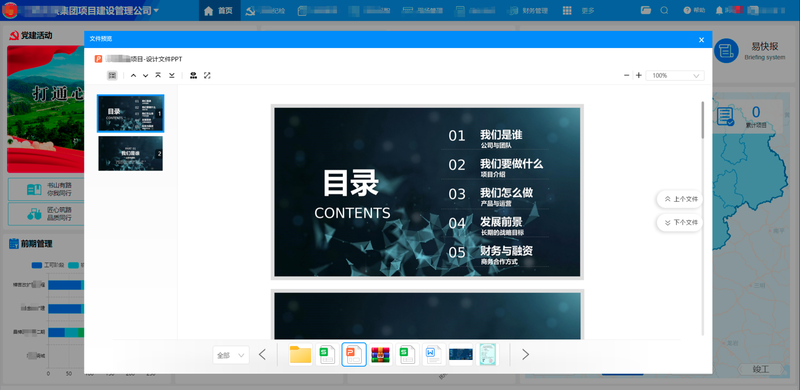Open second green spreadsheet file icon
The image size is (800, 390).
(407, 354)
